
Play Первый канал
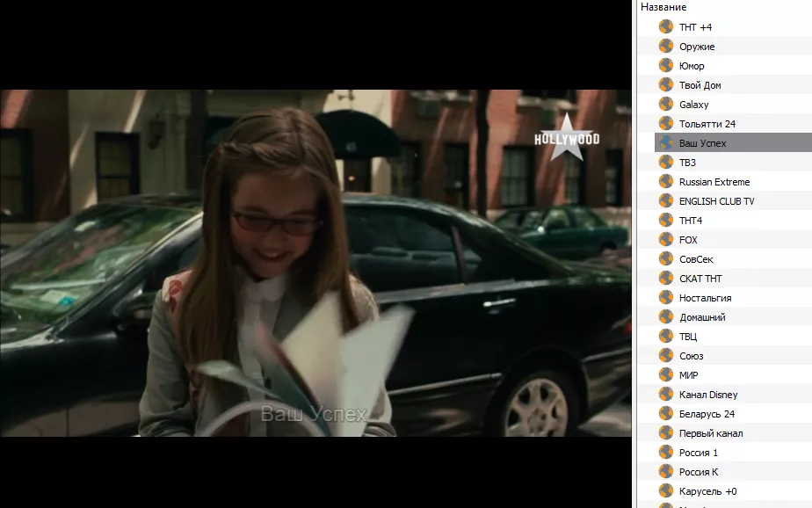(x=711, y=433)
